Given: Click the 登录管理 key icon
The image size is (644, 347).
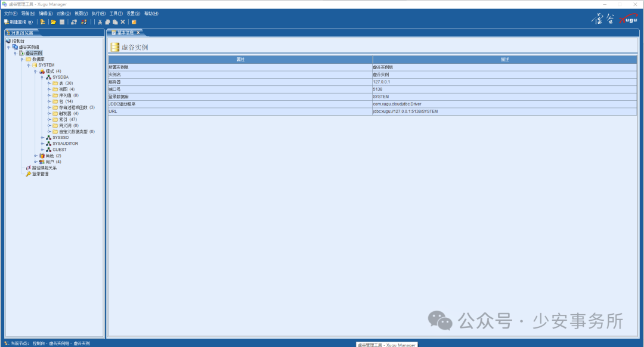Looking at the screenshot, I should click(29, 174).
